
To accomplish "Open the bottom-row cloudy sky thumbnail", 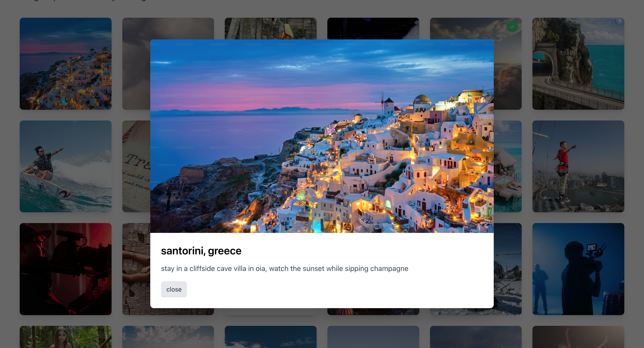I will coord(168,337).
